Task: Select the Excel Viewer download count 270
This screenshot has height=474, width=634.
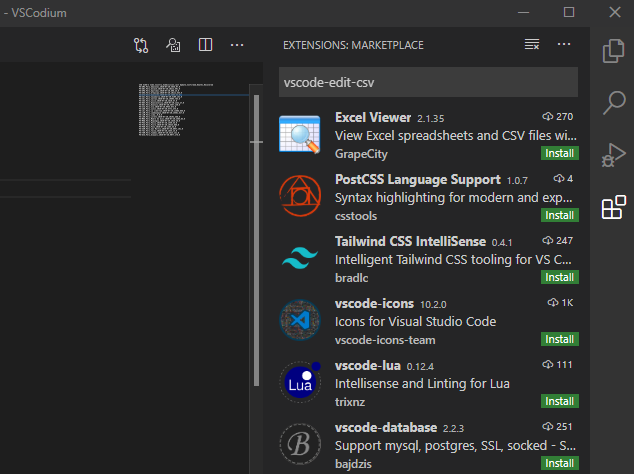Action: tap(558, 116)
